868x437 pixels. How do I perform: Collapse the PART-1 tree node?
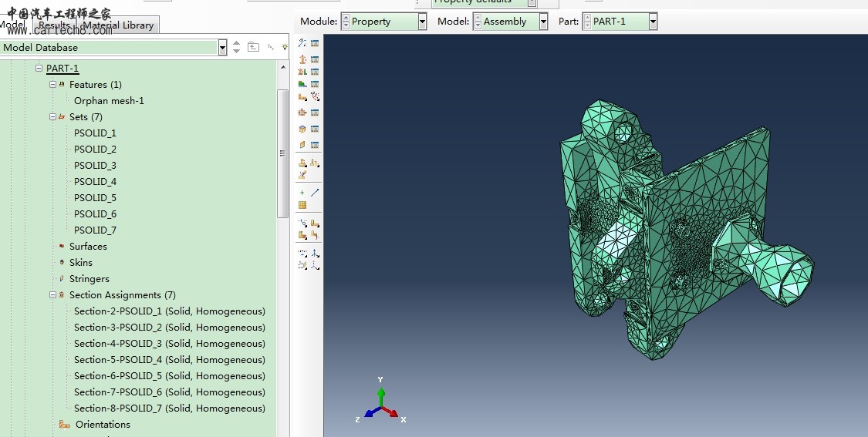coord(39,69)
